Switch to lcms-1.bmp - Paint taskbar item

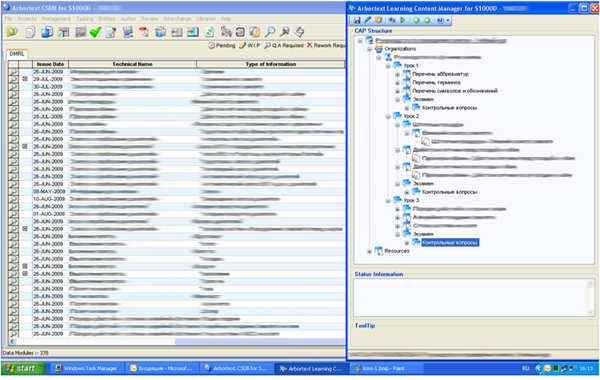click(386, 369)
